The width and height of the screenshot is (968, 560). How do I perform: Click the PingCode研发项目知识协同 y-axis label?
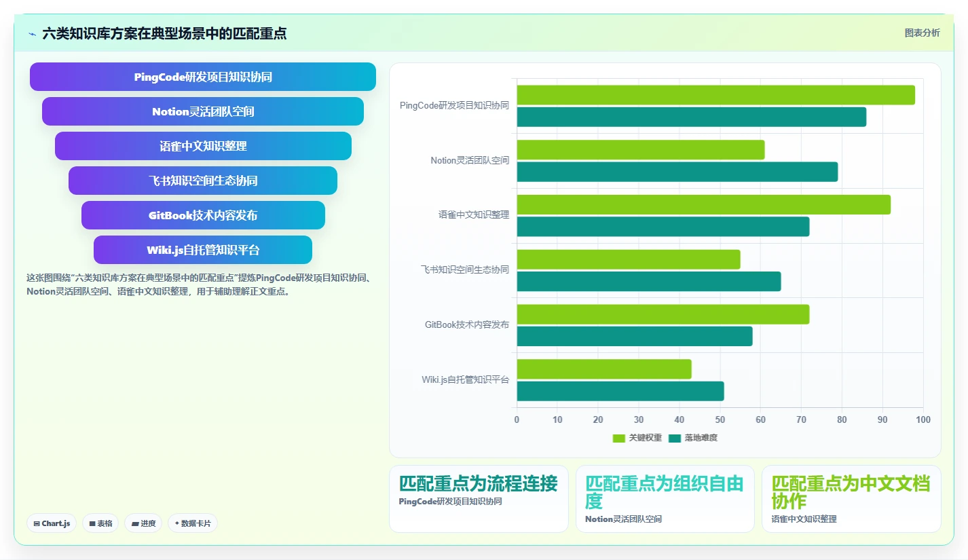454,105
